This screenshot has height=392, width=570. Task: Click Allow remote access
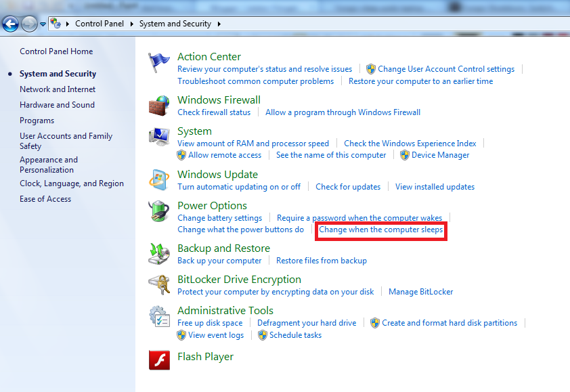225,155
